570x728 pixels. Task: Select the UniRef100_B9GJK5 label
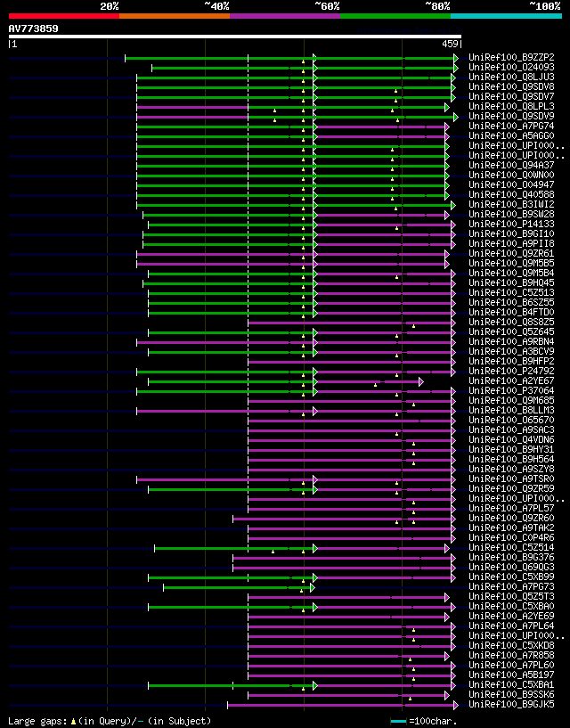coord(511,705)
